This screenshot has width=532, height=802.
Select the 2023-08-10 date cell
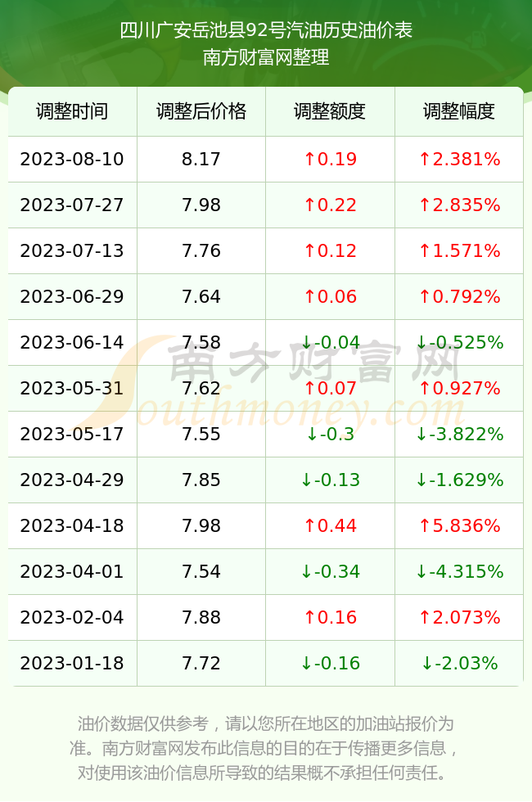pos(72,159)
